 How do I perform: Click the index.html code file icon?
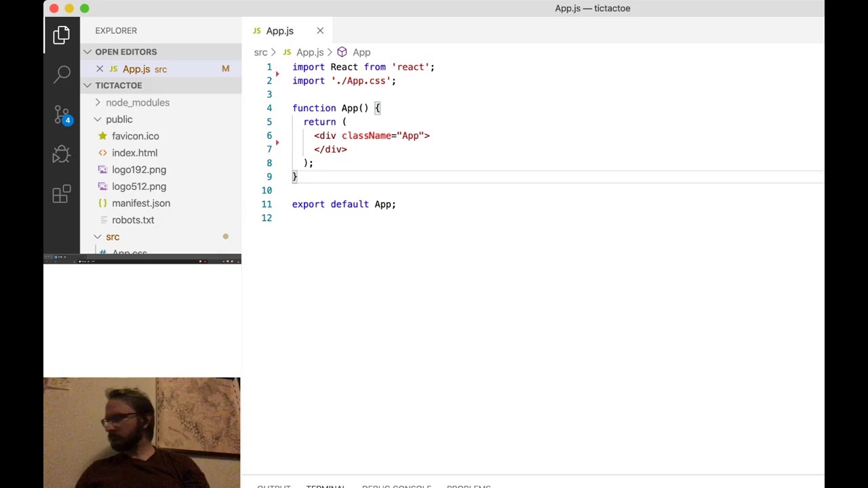[x=102, y=152]
